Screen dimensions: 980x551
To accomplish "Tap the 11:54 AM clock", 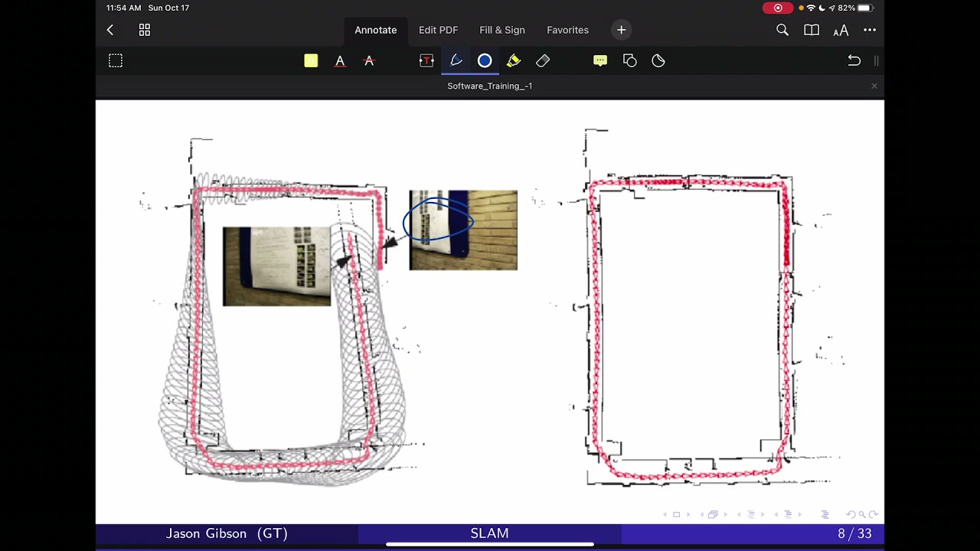I will (124, 8).
